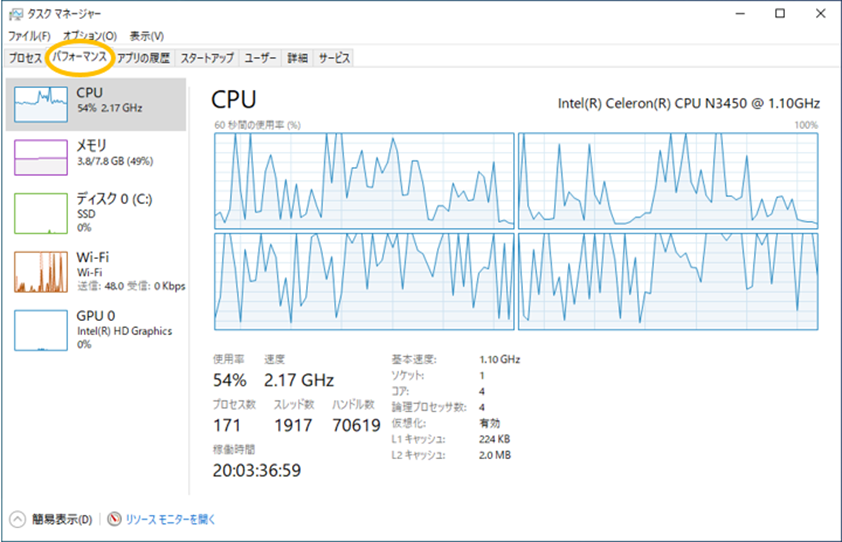
Task: Collapse view with 簡易表示 chevron icon
Action: pos(17,519)
